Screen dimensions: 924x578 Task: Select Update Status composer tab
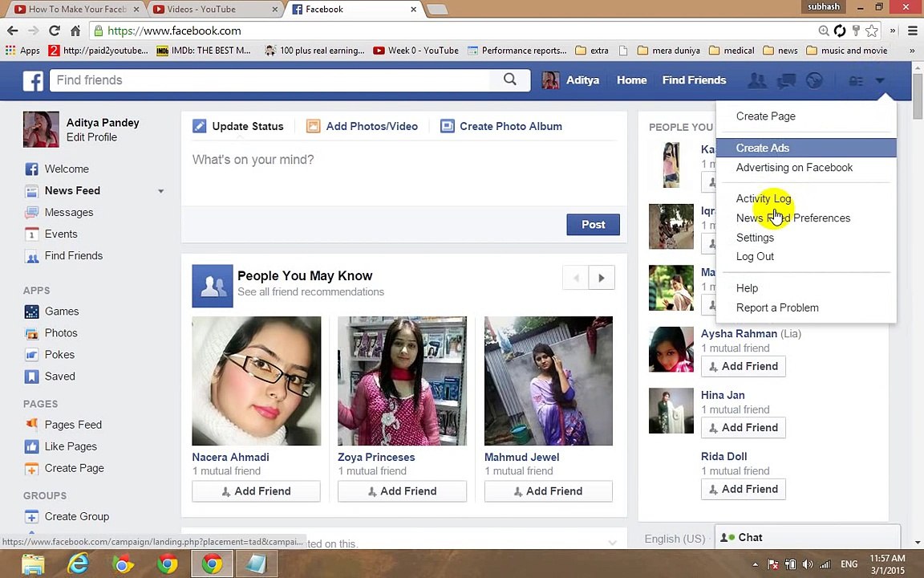pyautogui.click(x=238, y=126)
